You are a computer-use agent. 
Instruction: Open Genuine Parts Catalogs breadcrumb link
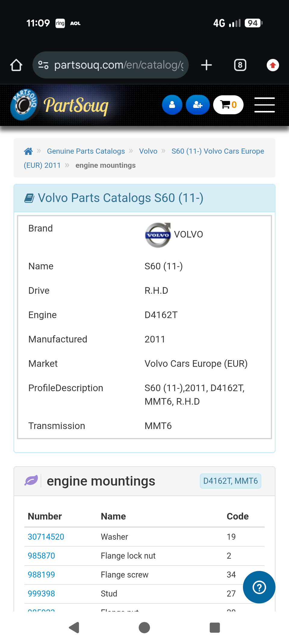click(x=86, y=151)
